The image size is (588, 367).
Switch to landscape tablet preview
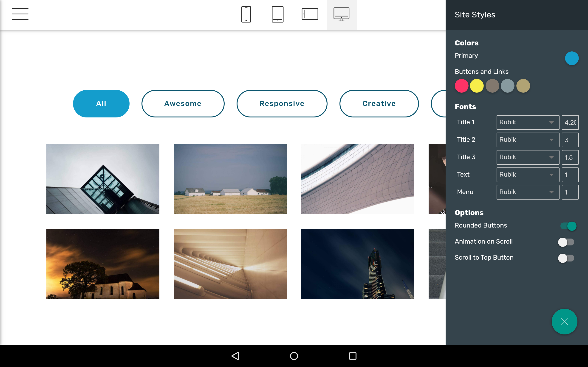[x=310, y=14]
